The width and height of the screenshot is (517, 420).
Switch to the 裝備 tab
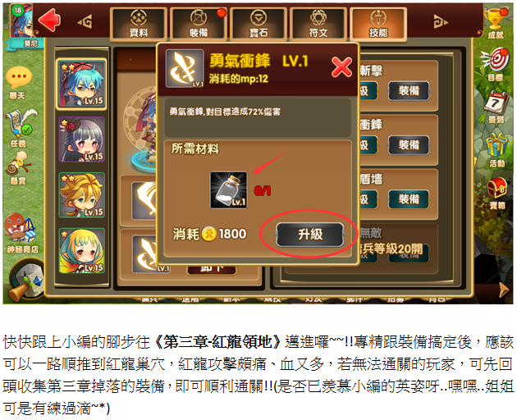pyautogui.click(x=199, y=24)
